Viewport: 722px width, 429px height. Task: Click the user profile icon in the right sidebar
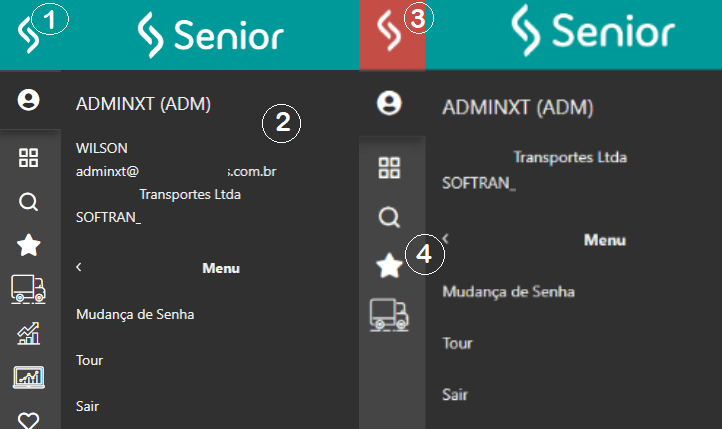point(390,102)
